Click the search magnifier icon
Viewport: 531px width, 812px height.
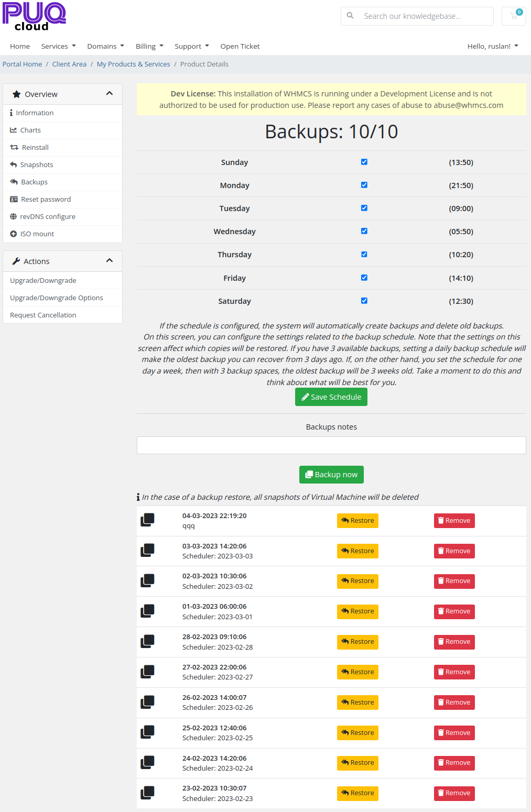coord(350,16)
